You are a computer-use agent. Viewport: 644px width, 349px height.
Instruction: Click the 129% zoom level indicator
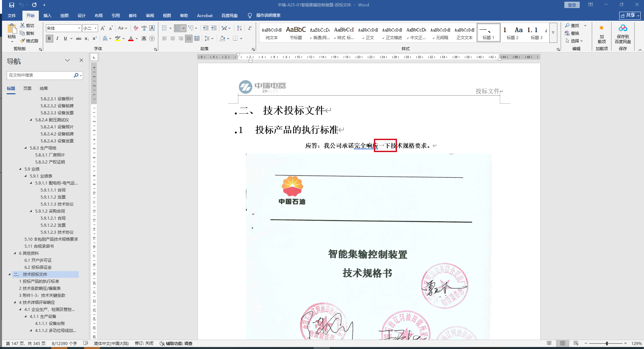click(636, 343)
